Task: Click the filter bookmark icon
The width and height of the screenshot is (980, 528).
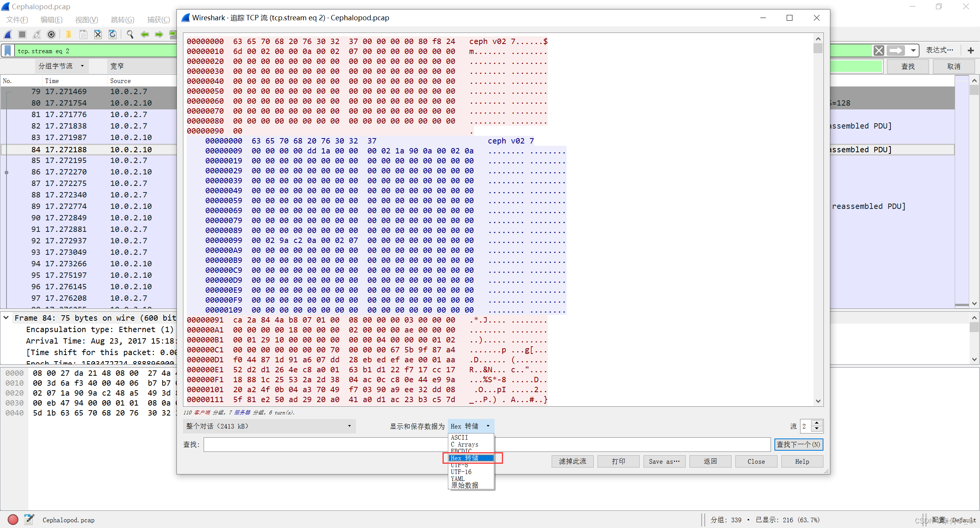Action: [8, 51]
